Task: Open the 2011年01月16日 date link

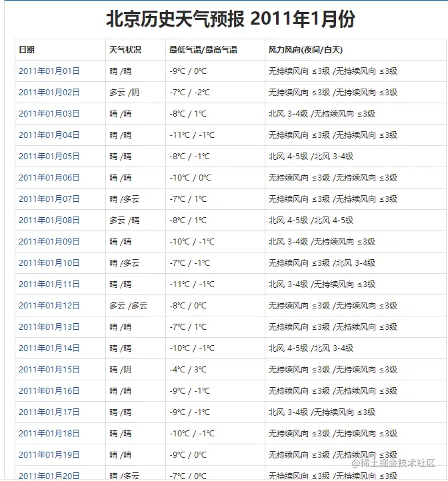Action: [49, 391]
